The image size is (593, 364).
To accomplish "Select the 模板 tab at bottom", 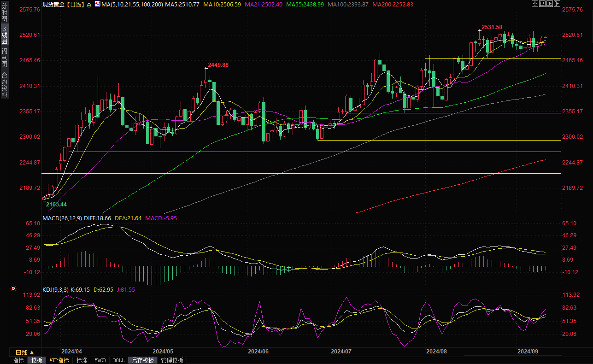I will click(x=36, y=360).
